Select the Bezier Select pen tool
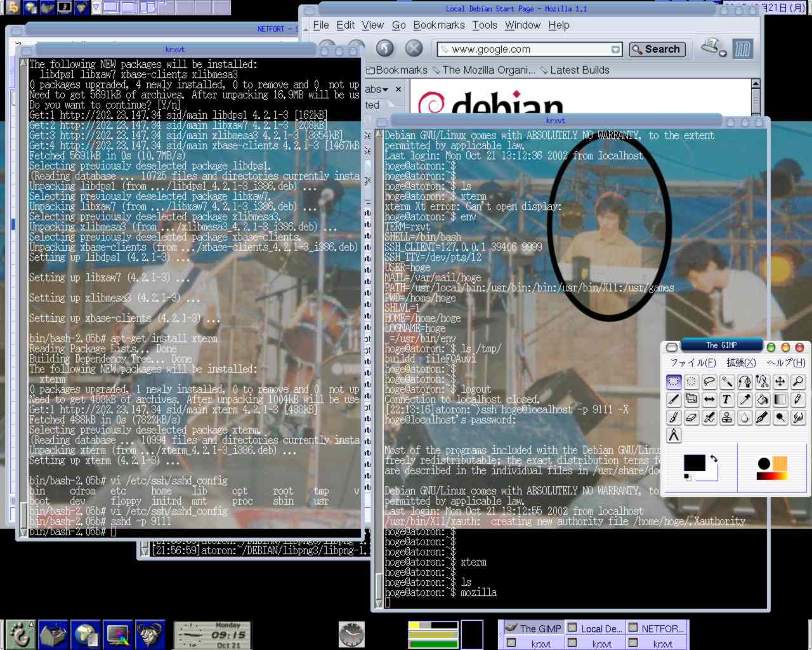The image size is (812, 650). 745,381
